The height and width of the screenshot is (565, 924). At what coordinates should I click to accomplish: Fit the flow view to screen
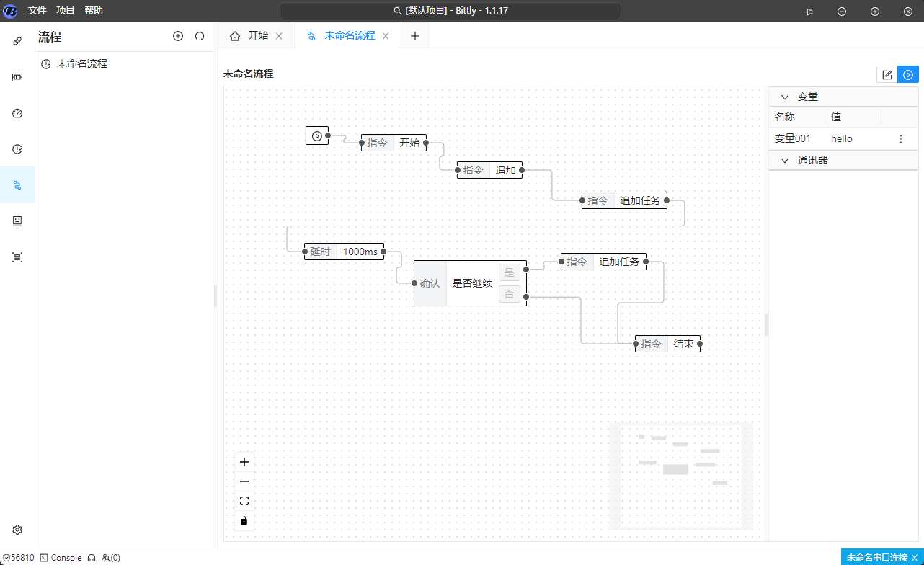[x=244, y=501]
